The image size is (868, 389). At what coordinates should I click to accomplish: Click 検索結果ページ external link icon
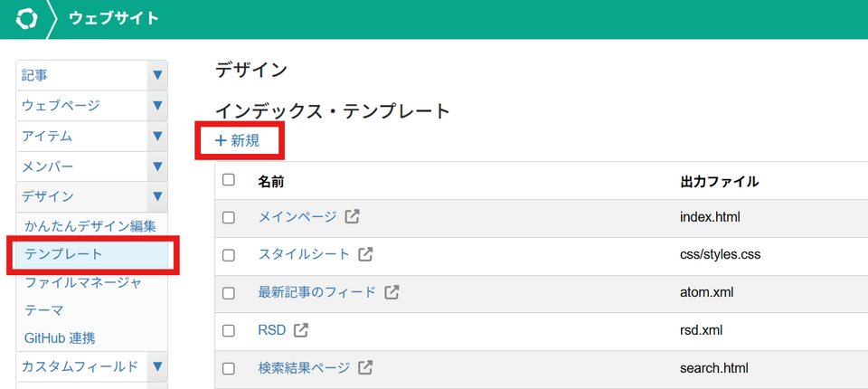tap(365, 368)
